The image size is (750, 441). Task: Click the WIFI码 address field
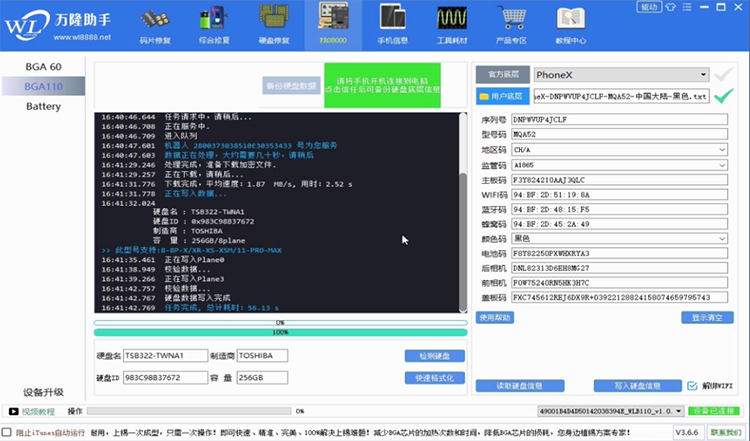[x=619, y=195]
